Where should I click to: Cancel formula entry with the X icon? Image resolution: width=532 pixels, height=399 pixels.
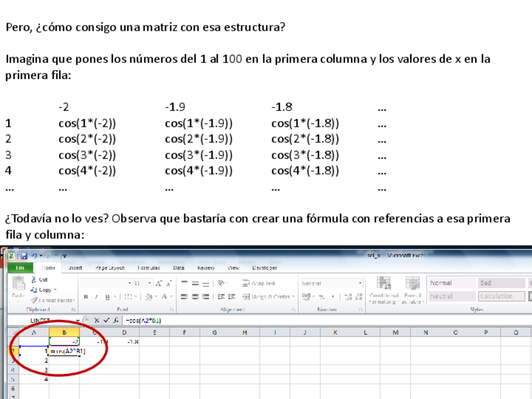[97, 321]
